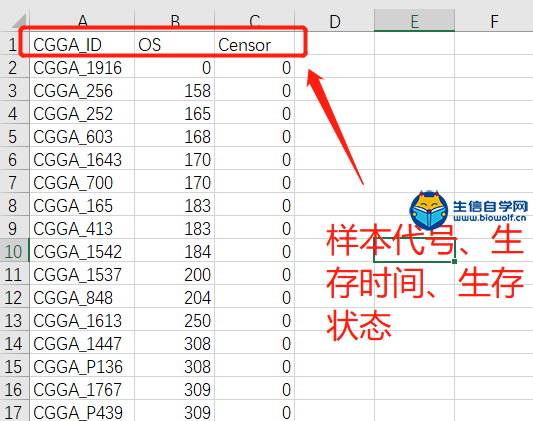Select highlighted column E header

[x=414, y=20]
